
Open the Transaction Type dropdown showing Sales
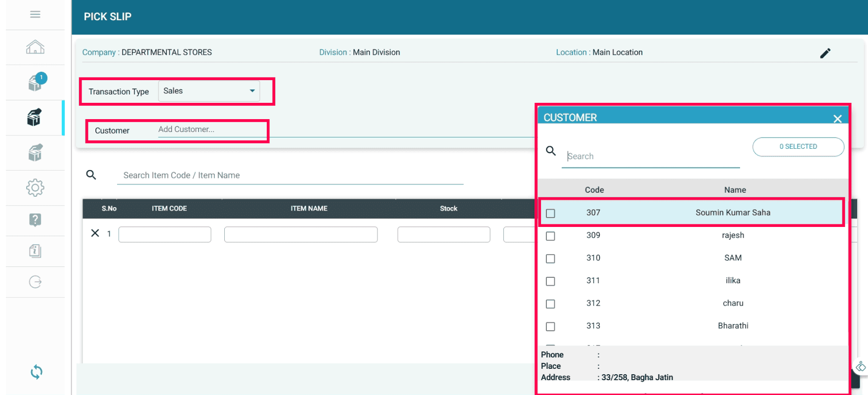tap(209, 91)
